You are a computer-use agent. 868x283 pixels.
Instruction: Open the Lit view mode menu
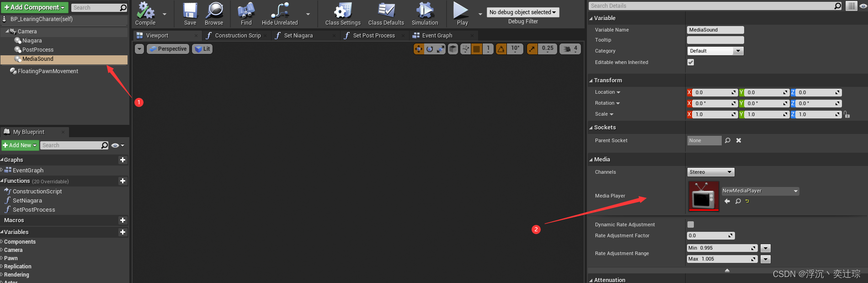[x=202, y=49]
